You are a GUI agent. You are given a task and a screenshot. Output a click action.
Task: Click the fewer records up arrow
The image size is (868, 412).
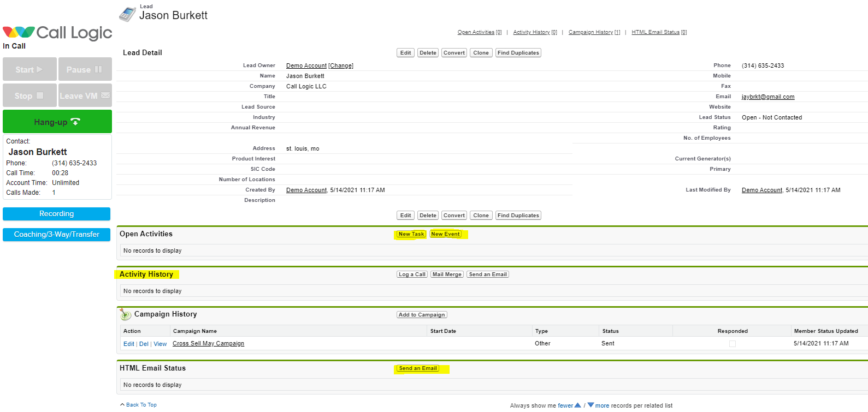tap(577, 405)
